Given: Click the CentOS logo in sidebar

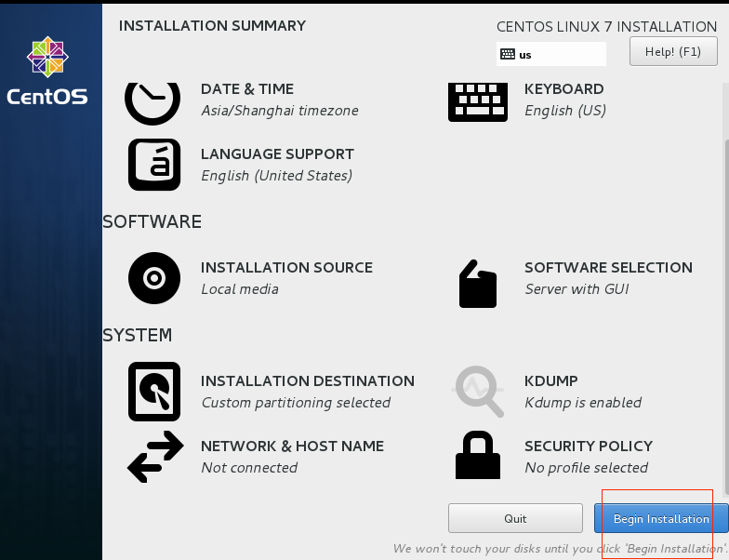Looking at the screenshot, I should point(47,71).
